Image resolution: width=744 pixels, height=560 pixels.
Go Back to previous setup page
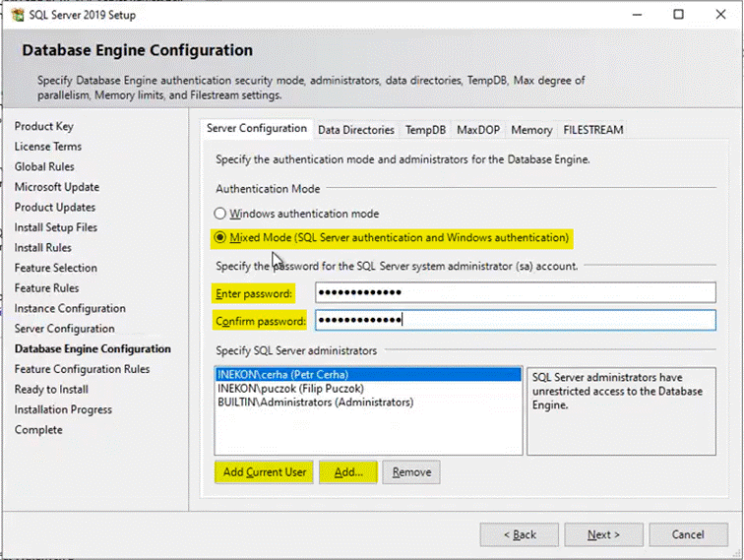point(519,534)
